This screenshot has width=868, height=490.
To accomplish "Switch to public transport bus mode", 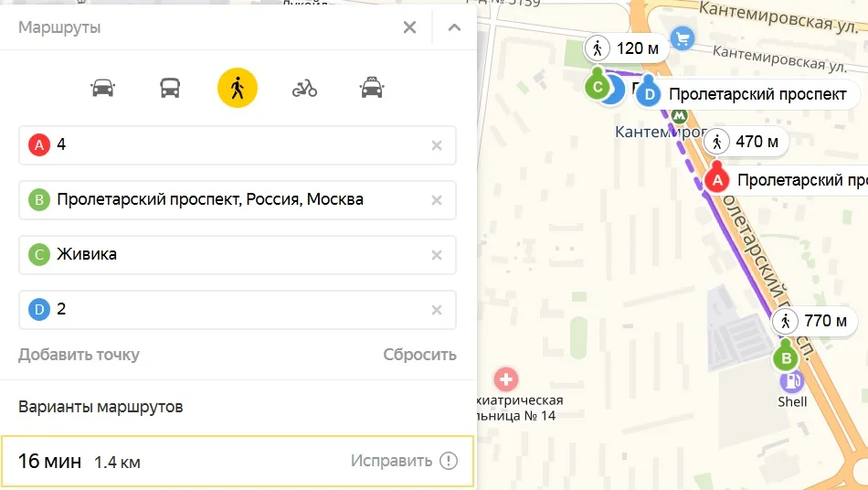I will 170,88.
